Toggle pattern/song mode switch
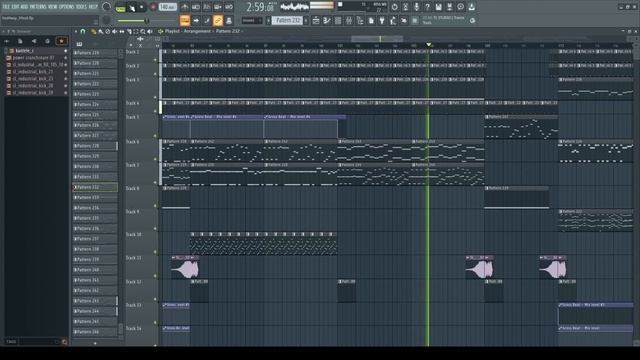The image size is (640, 360). [x=120, y=7]
